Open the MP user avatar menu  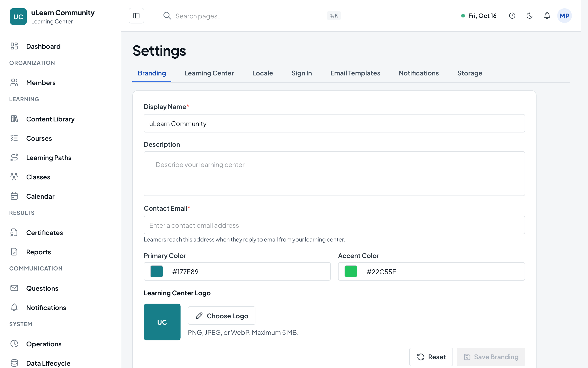[564, 16]
